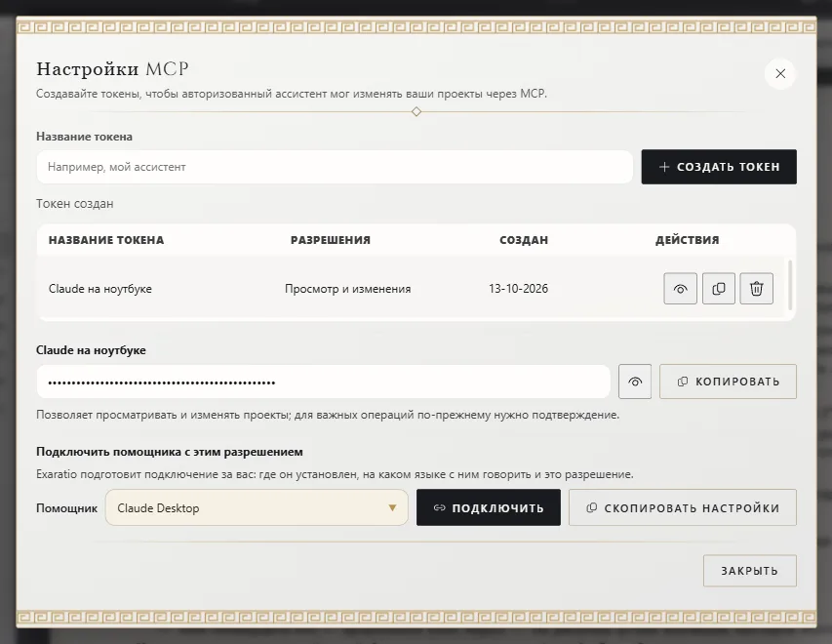Click the Подключить button
832x644 pixels.
click(x=488, y=507)
